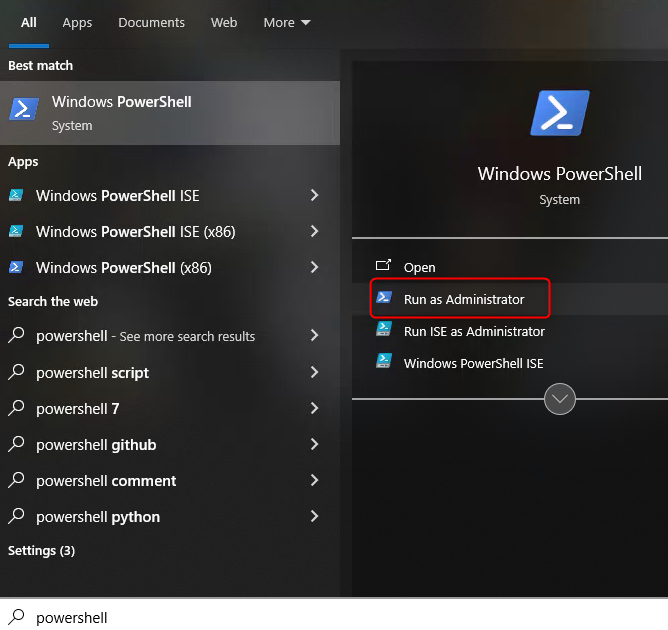Click the Windows PowerShell ISE (x86) icon
Screen dimensions: 668x630
click(16, 231)
